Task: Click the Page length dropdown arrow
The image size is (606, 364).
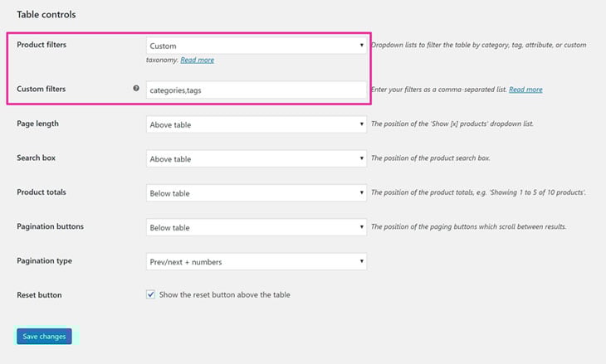Action: pyautogui.click(x=361, y=124)
